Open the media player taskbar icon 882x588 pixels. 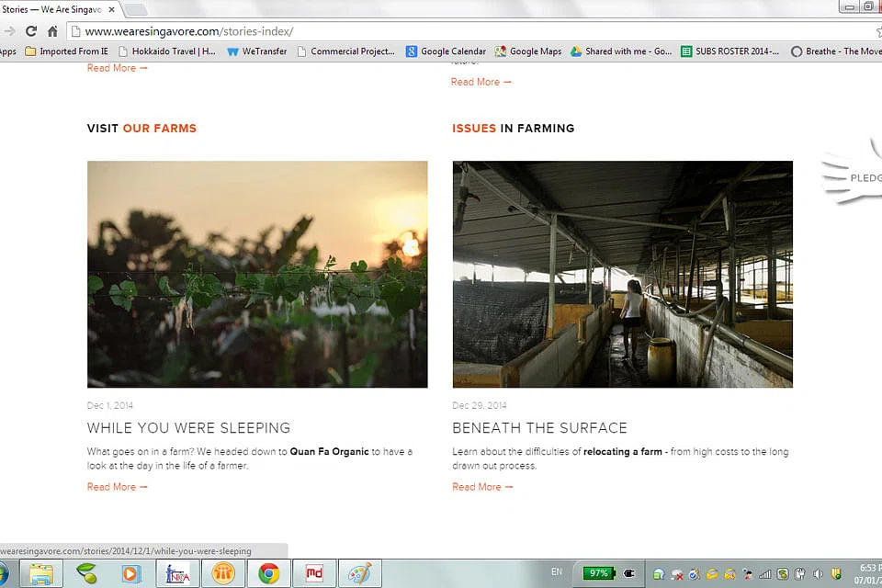coord(131,573)
